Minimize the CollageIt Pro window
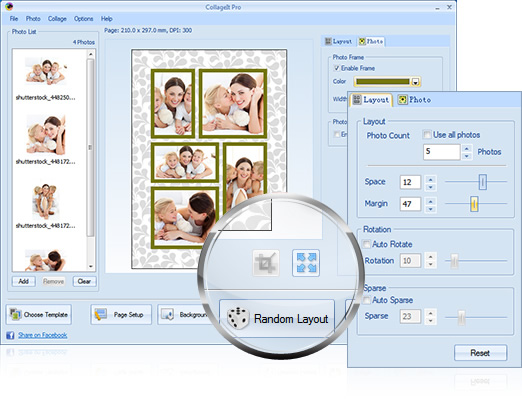This screenshot has width=522, height=399. click(x=437, y=7)
